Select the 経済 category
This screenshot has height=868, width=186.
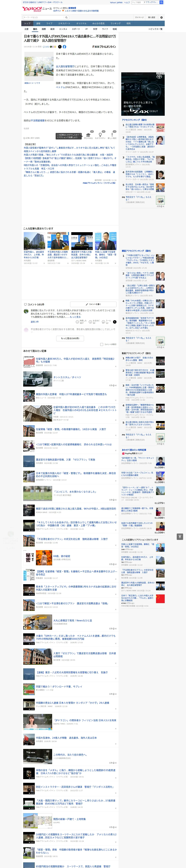(52, 29)
